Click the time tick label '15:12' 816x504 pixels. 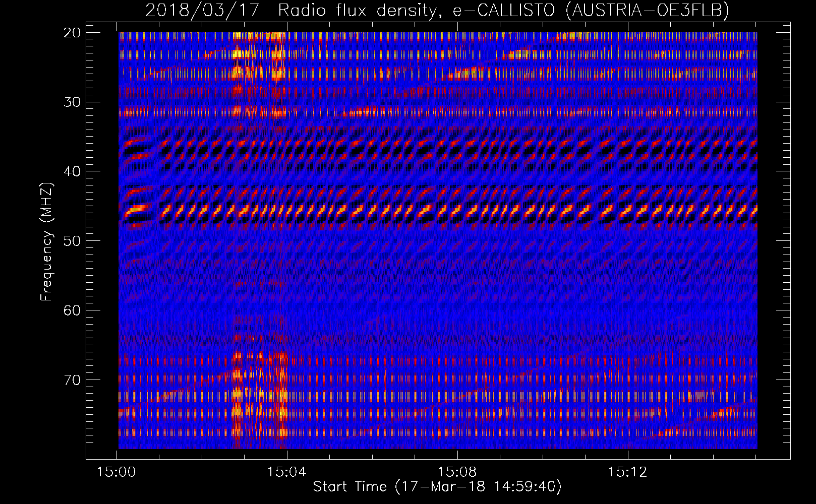click(x=627, y=472)
